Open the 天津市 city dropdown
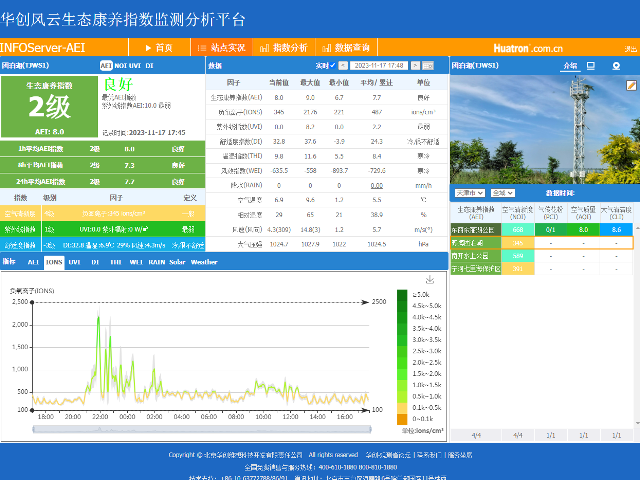This screenshot has height=480, width=640. (468, 192)
